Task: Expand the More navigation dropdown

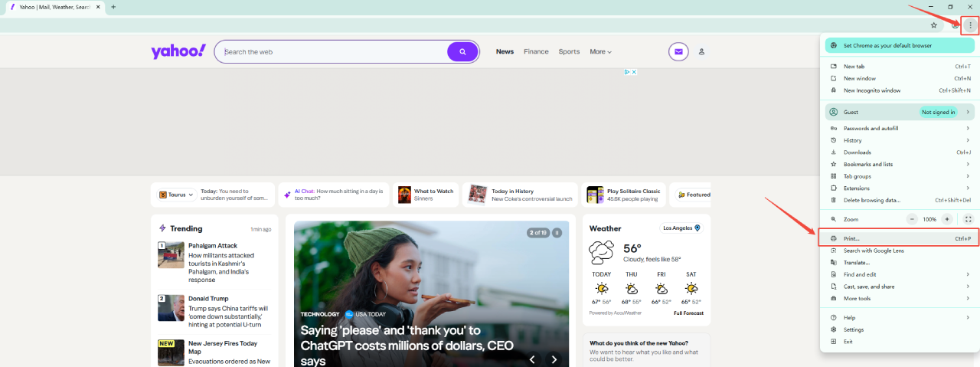Action: (x=600, y=52)
